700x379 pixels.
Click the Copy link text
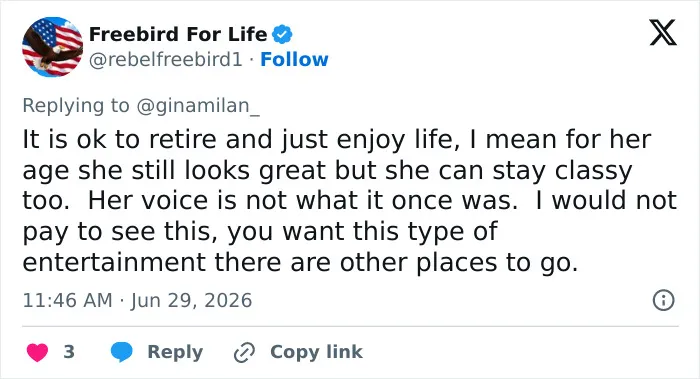coord(316,352)
